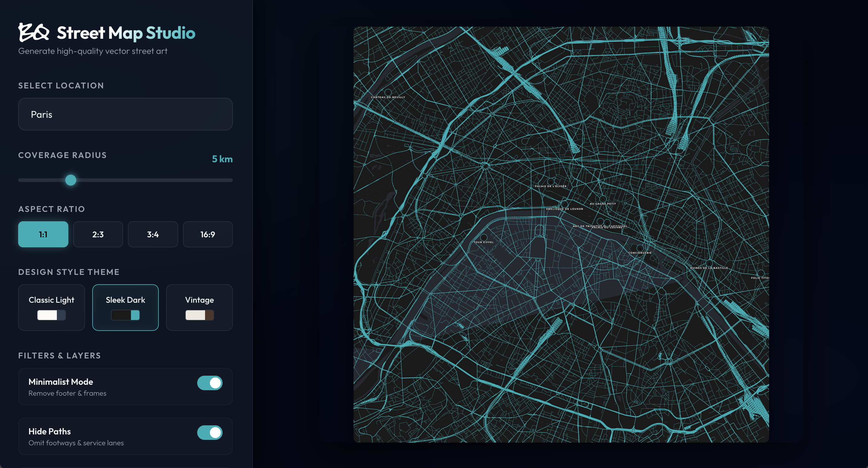This screenshot has width=868, height=468.
Task: Click the Vintage color swatch
Action: (x=200, y=315)
